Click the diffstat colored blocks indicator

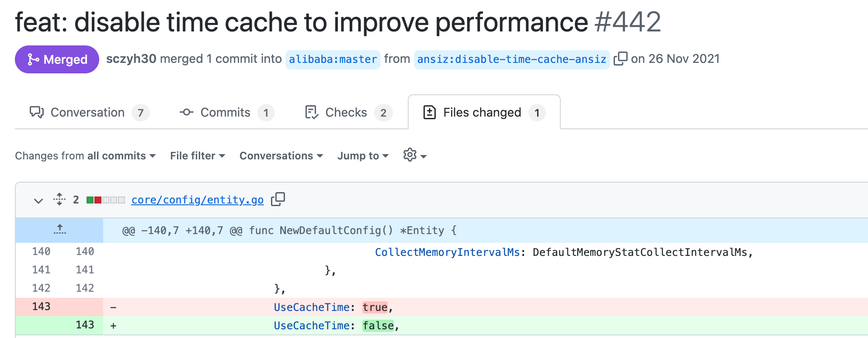pos(106,200)
